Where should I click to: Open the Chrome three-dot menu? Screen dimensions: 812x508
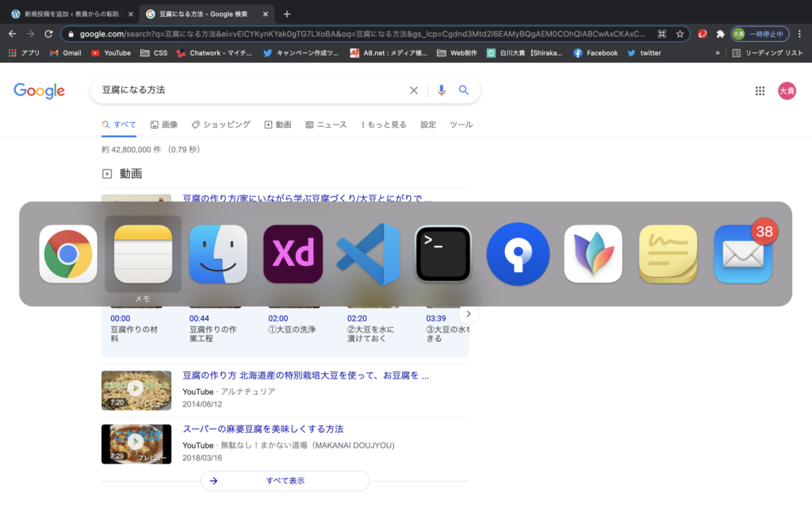coord(799,34)
